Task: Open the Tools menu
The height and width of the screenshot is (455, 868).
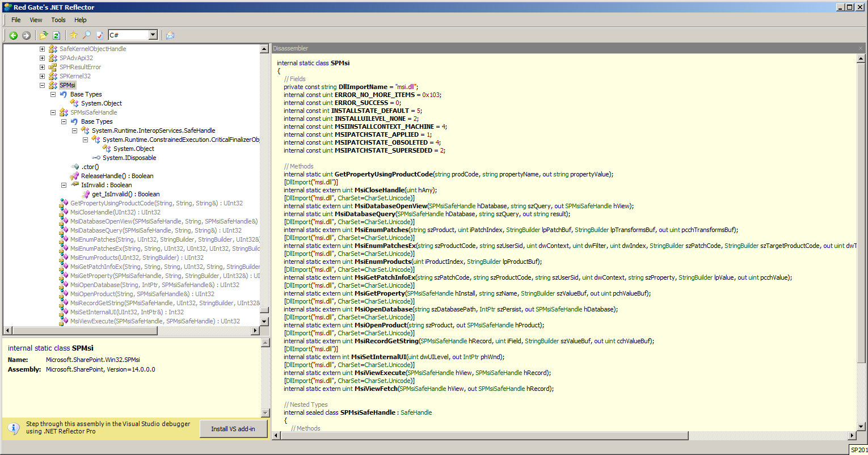Action: 58,20
